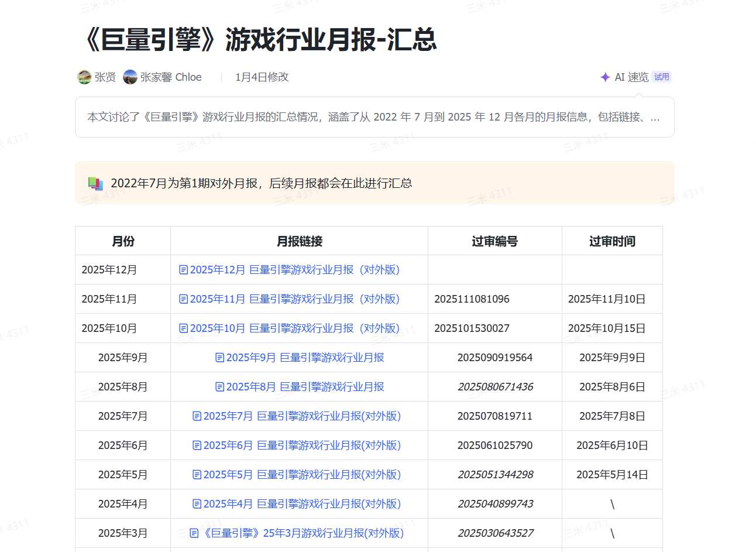This screenshot has height=552, width=756.
Task: Click the document icon next to the 2025年10月 report
Action: tap(183, 328)
